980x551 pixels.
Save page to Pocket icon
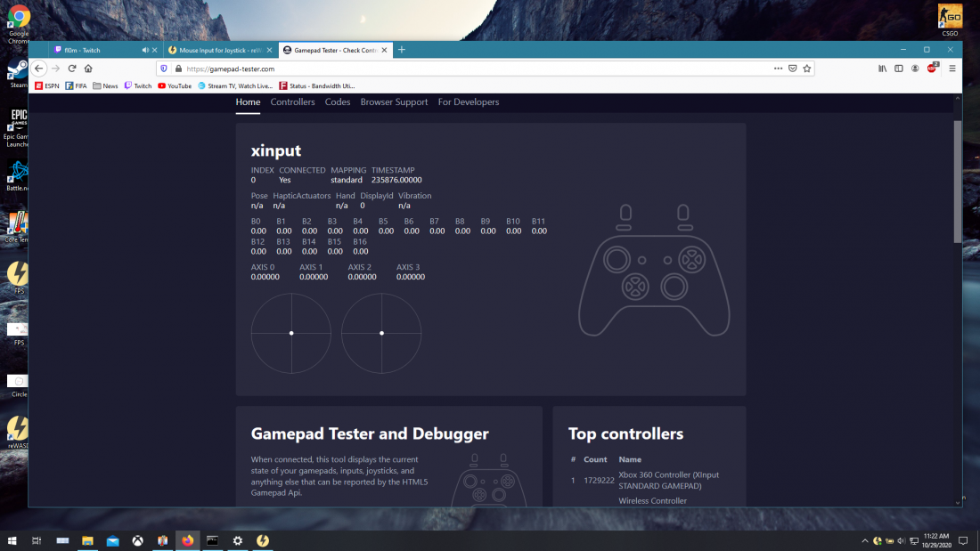pos(792,69)
